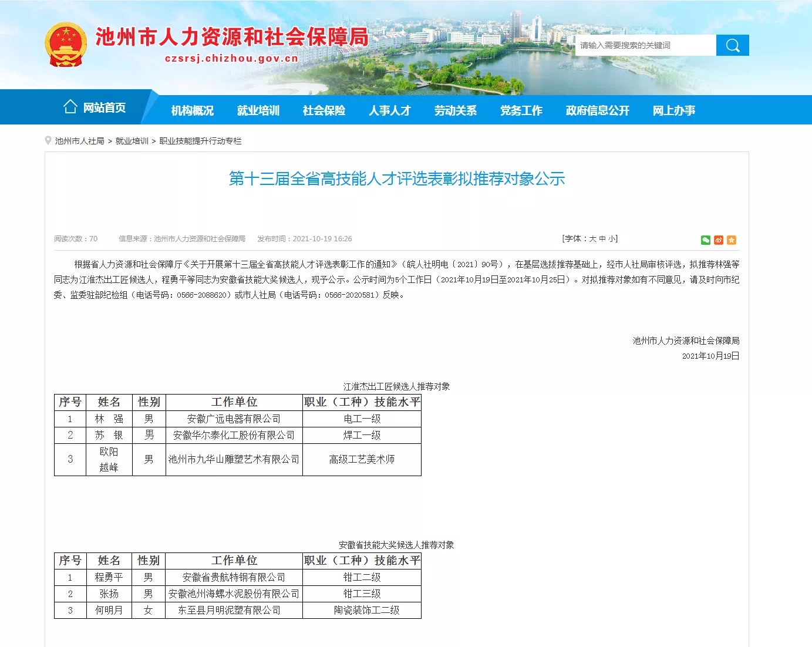Click the breadcrumb location pin icon
This screenshot has height=647, width=812.
click(48, 140)
